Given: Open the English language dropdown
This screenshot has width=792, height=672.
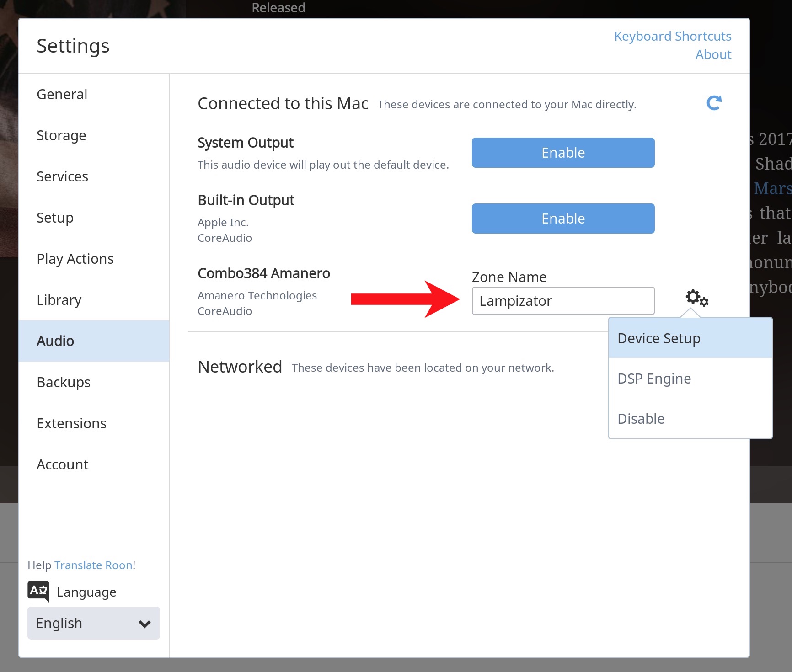Looking at the screenshot, I should click(x=94, y=623).
